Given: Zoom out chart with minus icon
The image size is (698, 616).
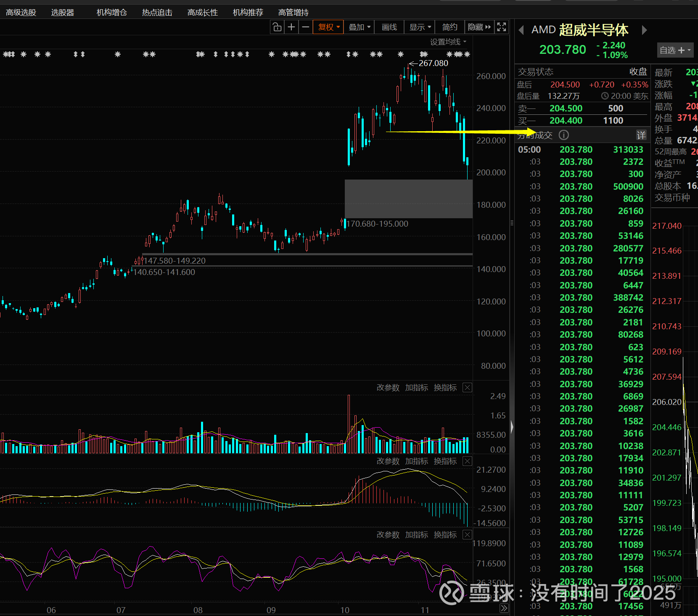Looking at the screenshot, I should 306,27.
